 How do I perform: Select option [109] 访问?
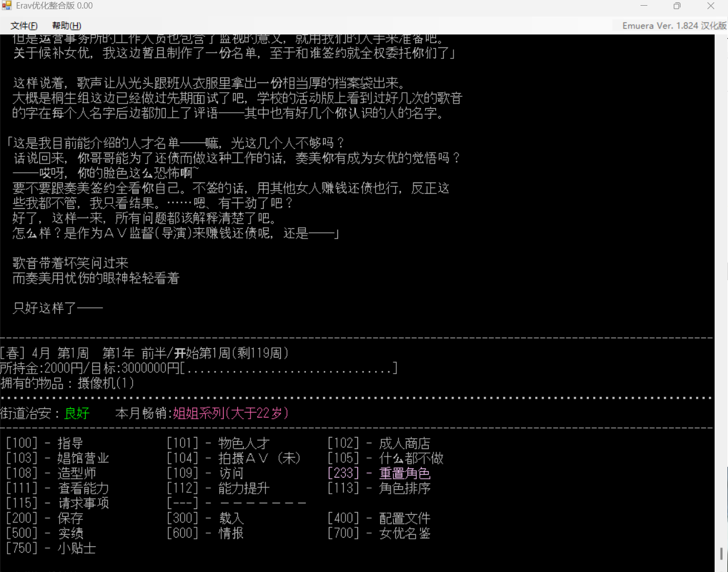(205, 473)
